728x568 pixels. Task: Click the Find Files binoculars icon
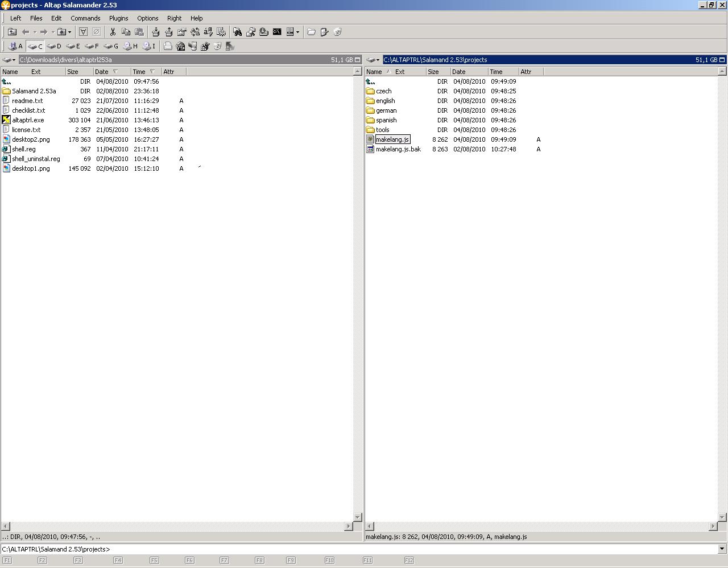237,32
